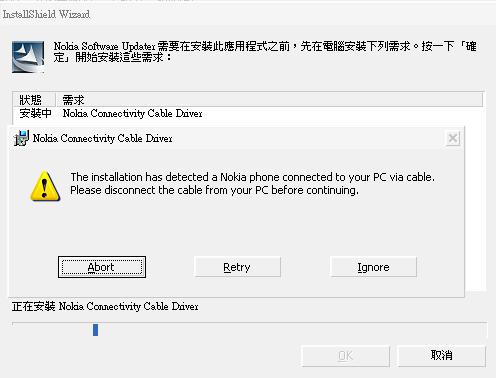Screen dimensions: 496x378
Task: Click the yellow warning triangle icon
Action: 45,186
